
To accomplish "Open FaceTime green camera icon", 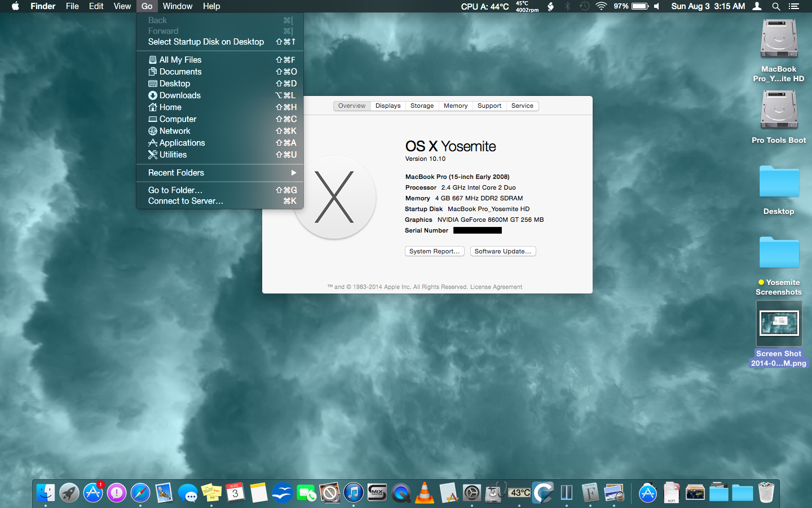I will (x=306, y=493).
